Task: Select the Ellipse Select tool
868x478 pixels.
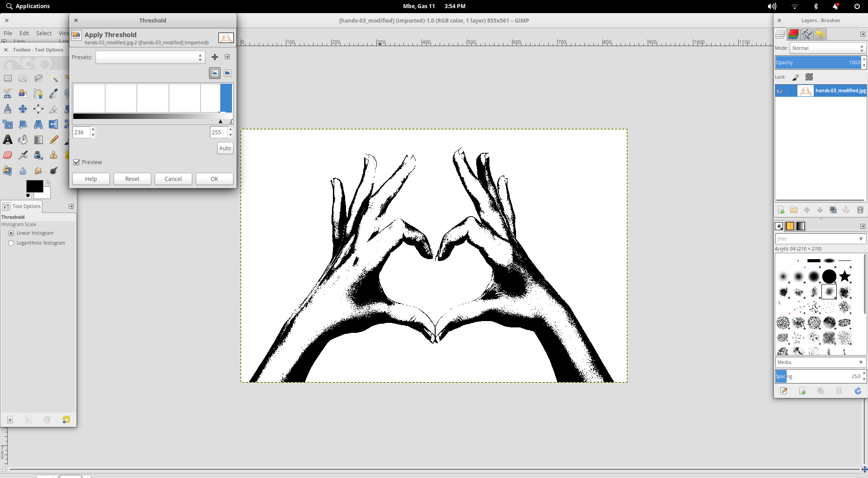Action: click(x=23, y=78)
